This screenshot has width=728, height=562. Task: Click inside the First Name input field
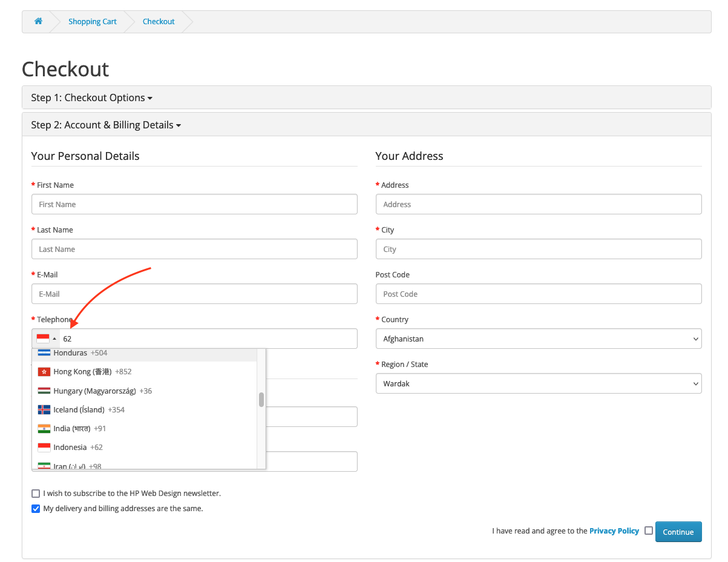pos(194,204)
